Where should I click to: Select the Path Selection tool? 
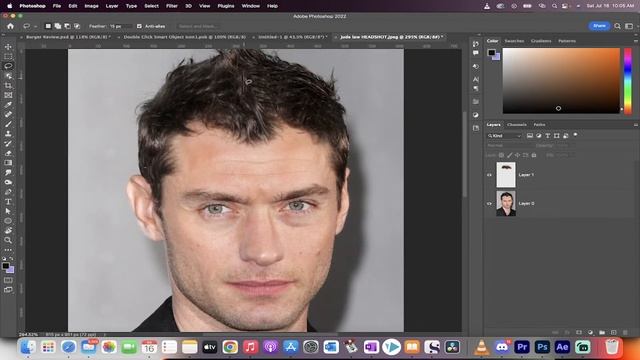tap(8, 211)
